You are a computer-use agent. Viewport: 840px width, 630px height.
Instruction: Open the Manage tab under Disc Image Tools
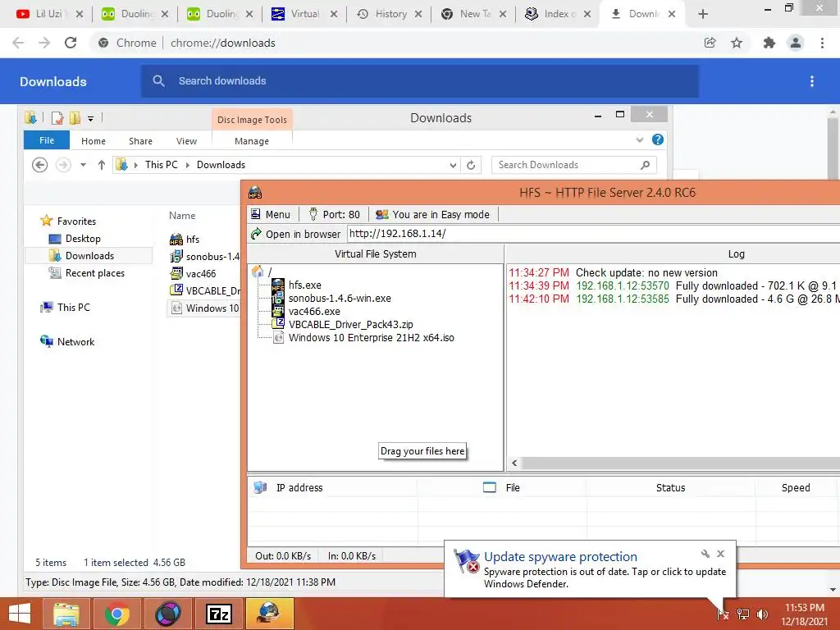click(x=252, y=141)
